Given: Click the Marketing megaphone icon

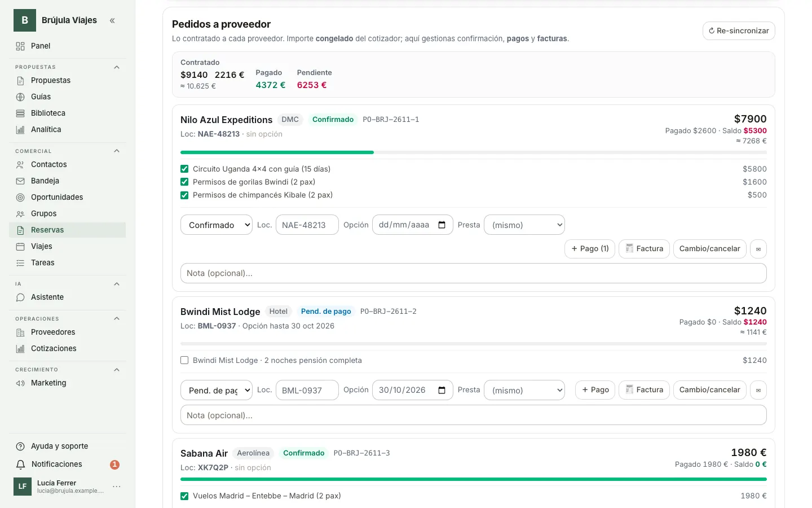Looking at the screenshot, I should (x=20, y=383).
